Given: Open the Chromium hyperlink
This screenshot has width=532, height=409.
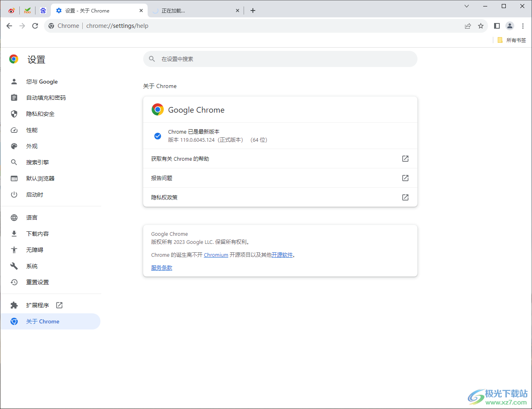Looking at the screenshot, I should coord(216,255).
